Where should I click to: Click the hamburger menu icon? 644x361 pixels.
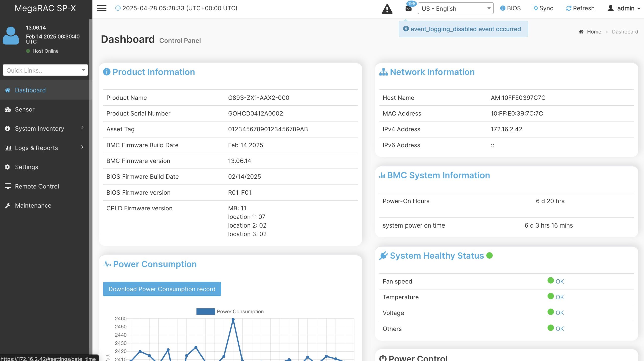[x=102, y=8]
